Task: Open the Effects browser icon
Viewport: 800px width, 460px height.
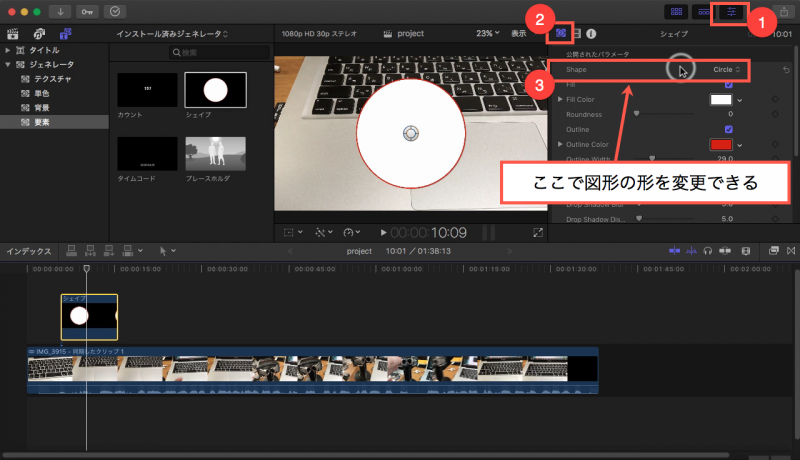Action: (x=773, y=250)
